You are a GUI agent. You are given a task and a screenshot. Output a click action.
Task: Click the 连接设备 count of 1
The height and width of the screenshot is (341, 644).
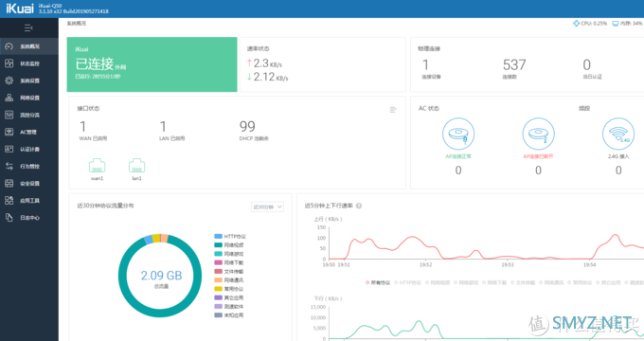pyautogui.click(x=425, y=64)
